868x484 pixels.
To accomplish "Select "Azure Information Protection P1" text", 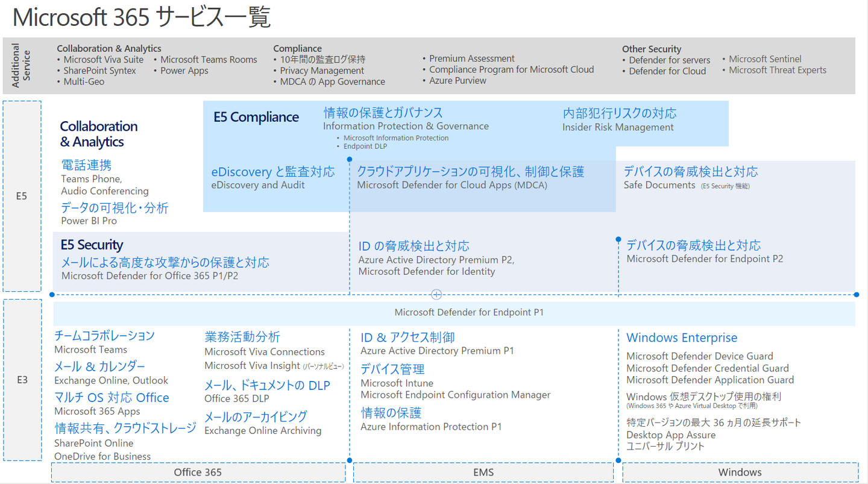I will tap(431, 427).
